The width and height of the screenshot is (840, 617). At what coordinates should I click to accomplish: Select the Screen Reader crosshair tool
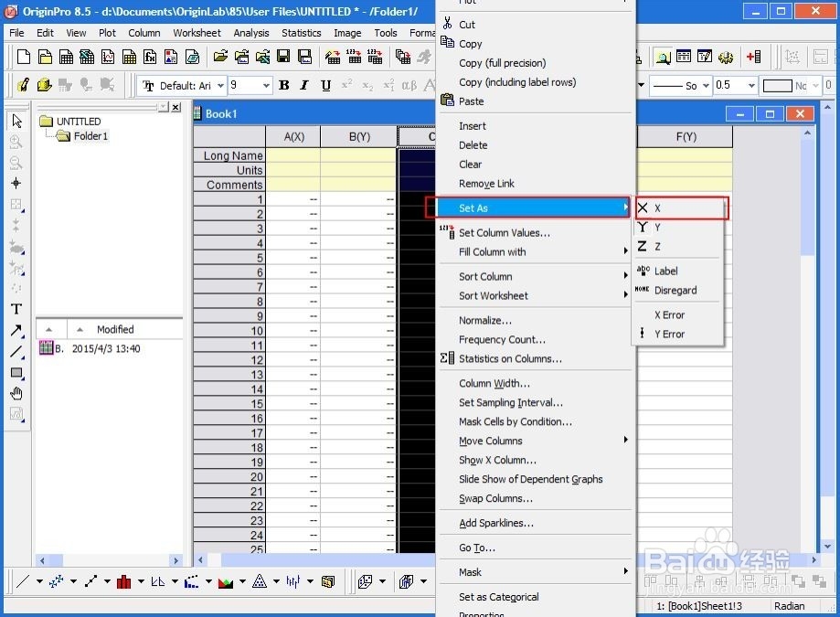point(16,184)
